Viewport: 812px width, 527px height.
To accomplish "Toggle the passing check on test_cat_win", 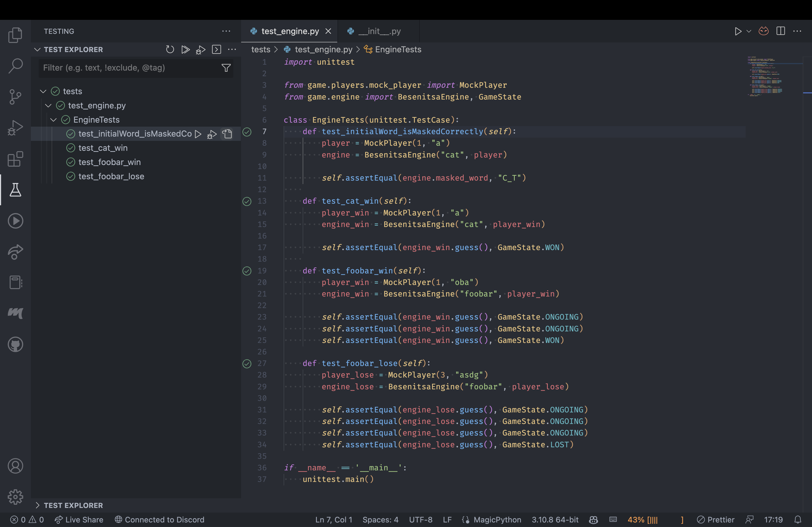I will click(x=71, y=148).
